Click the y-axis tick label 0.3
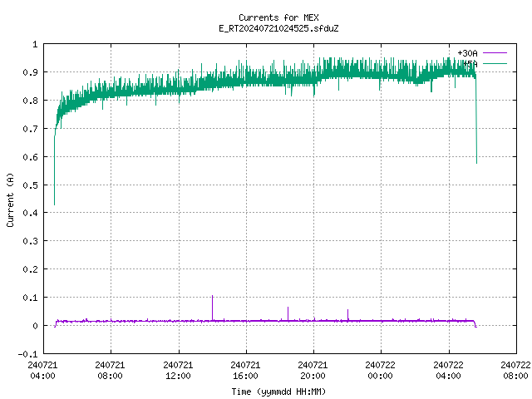 point(30,241)
